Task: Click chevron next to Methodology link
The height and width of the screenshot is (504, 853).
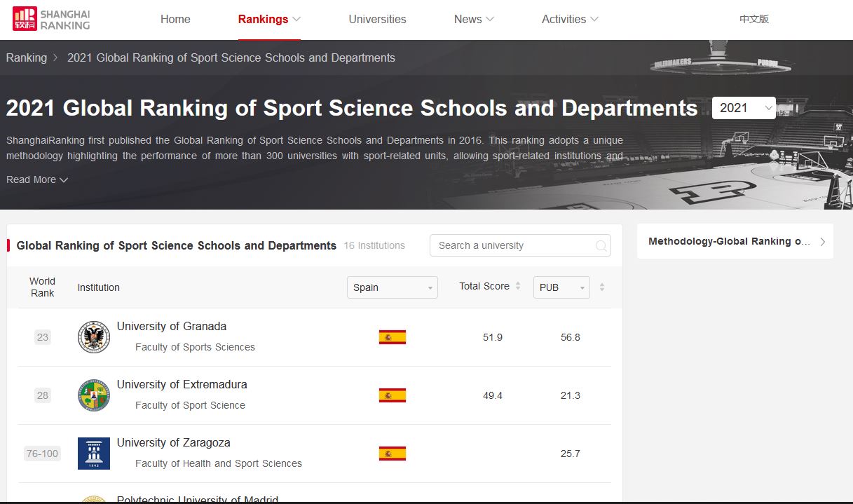Action: pos(822,242)
